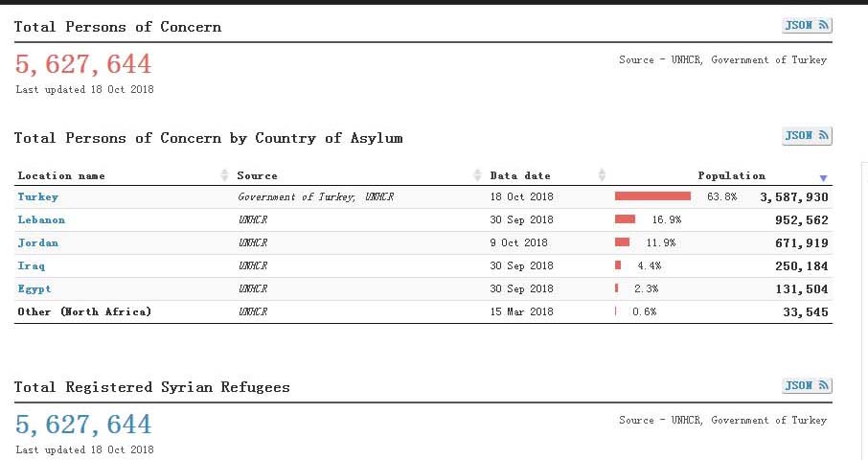
Task: Select the Jordan country link
Action: click(38, 243)
